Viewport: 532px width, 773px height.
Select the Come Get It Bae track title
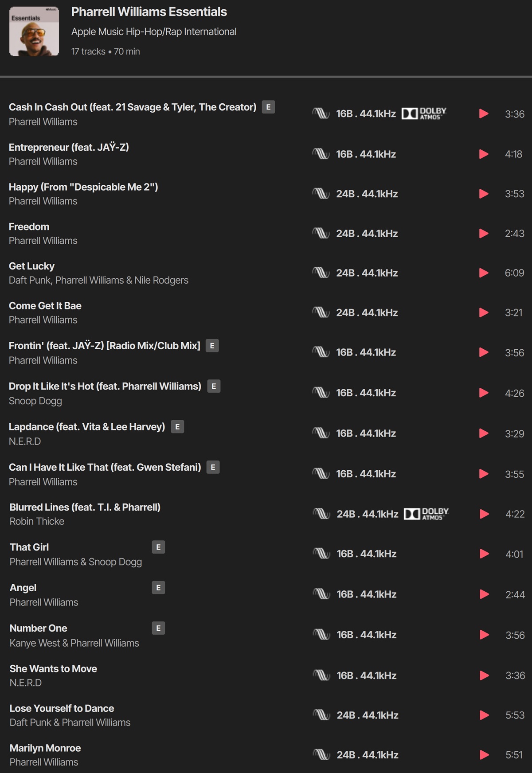click(45, 306)
